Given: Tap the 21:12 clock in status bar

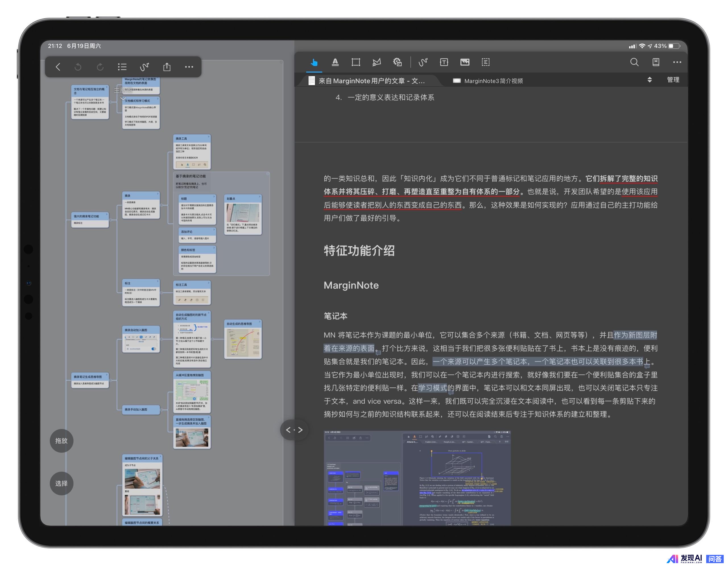Looking at the screenshot, I should [x=55, y=46].
